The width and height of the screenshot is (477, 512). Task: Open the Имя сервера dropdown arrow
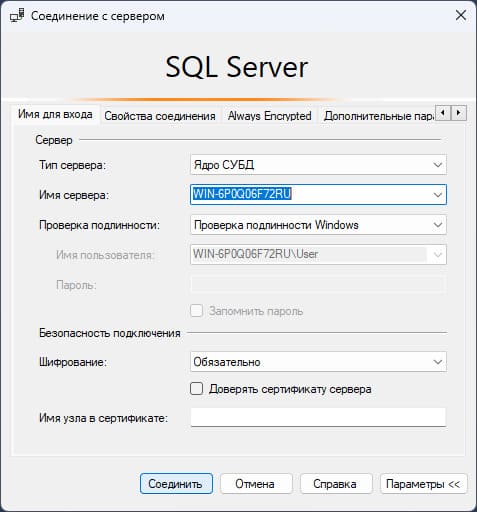coord(437,195)
